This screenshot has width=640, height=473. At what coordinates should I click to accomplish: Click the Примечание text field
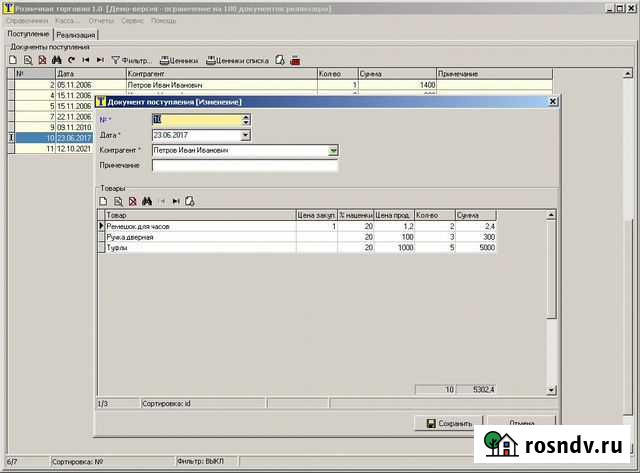244,165
